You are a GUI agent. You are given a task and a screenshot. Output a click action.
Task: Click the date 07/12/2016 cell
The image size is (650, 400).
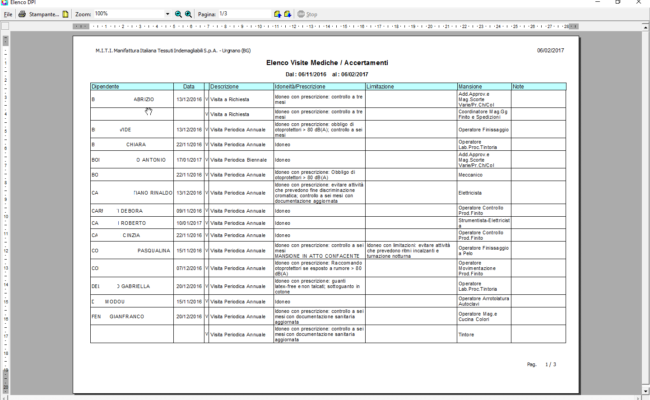(x=189, y=268)
